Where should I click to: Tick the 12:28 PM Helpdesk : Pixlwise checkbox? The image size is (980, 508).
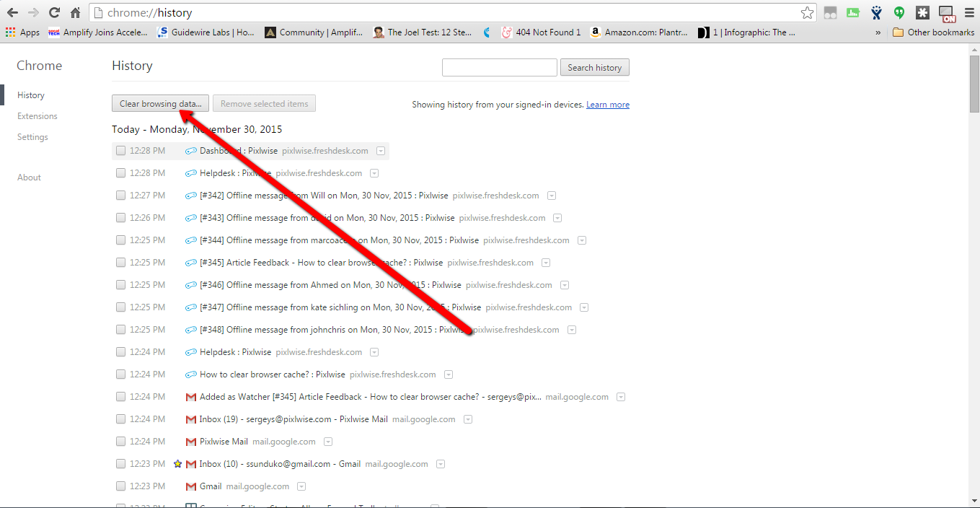coord(120,173)
